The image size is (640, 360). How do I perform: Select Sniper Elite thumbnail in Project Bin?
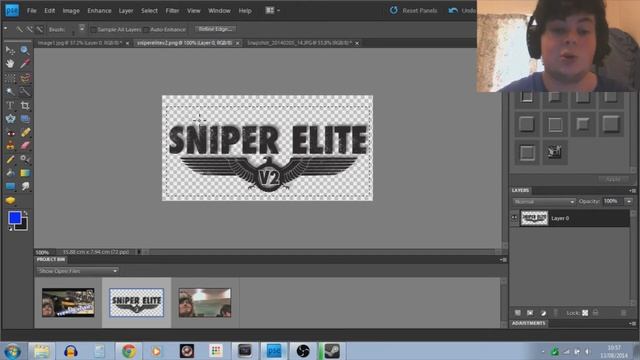pos(136,302)
